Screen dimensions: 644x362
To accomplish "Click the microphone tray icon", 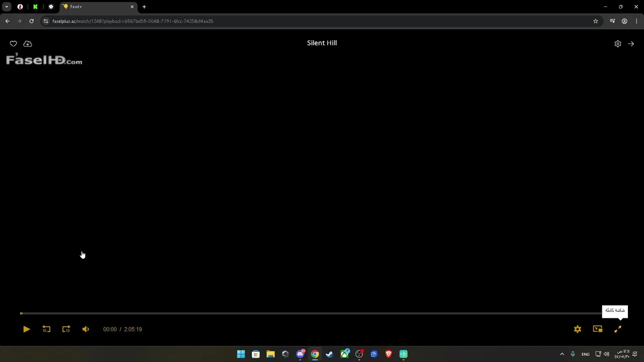I will 573,354.
